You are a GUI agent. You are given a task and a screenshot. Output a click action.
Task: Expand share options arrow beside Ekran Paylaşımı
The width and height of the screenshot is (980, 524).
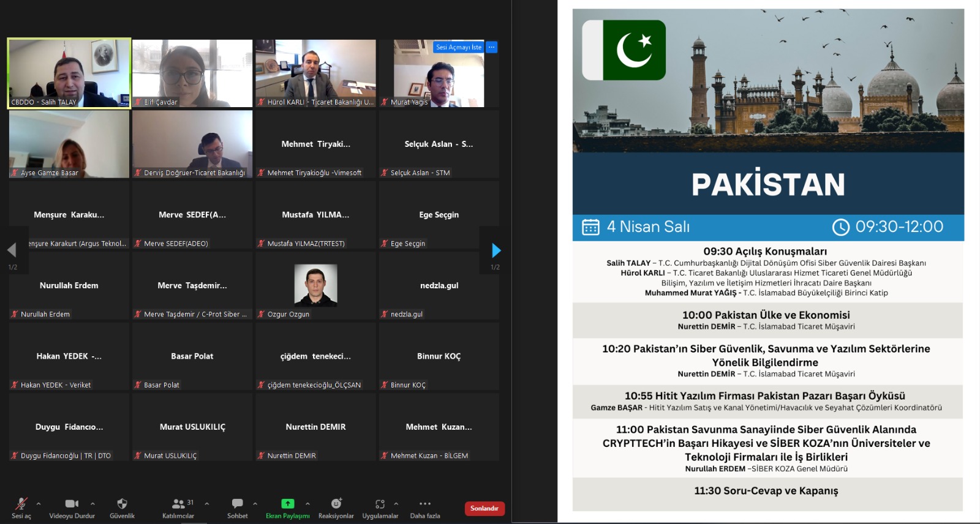click(307, 504)
